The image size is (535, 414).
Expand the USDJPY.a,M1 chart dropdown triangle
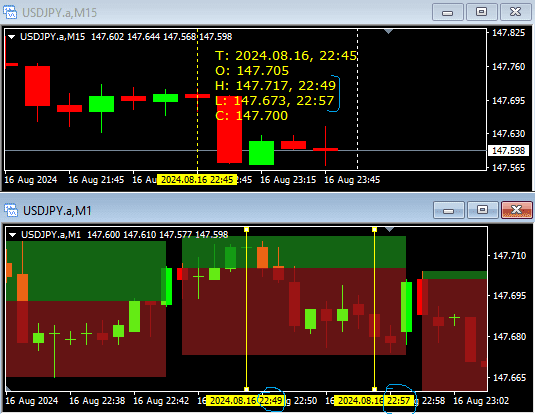coord(13,234)
